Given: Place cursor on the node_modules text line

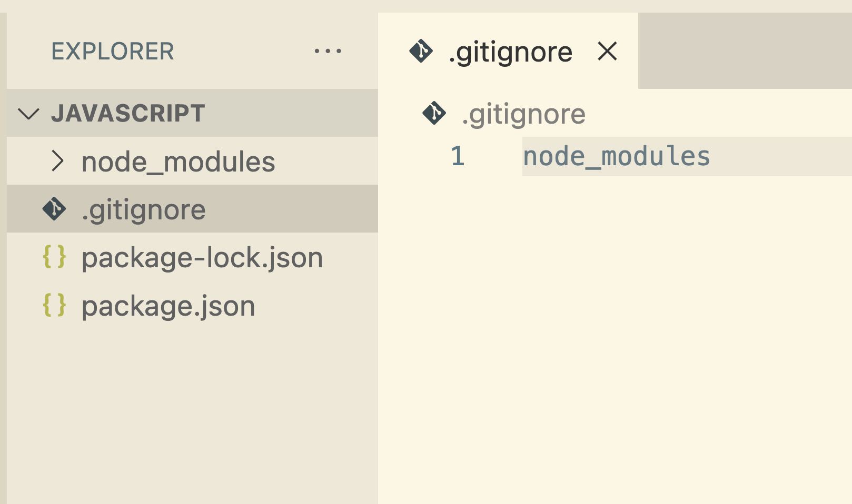Looking at the screenshot, I should pos(616,155).
